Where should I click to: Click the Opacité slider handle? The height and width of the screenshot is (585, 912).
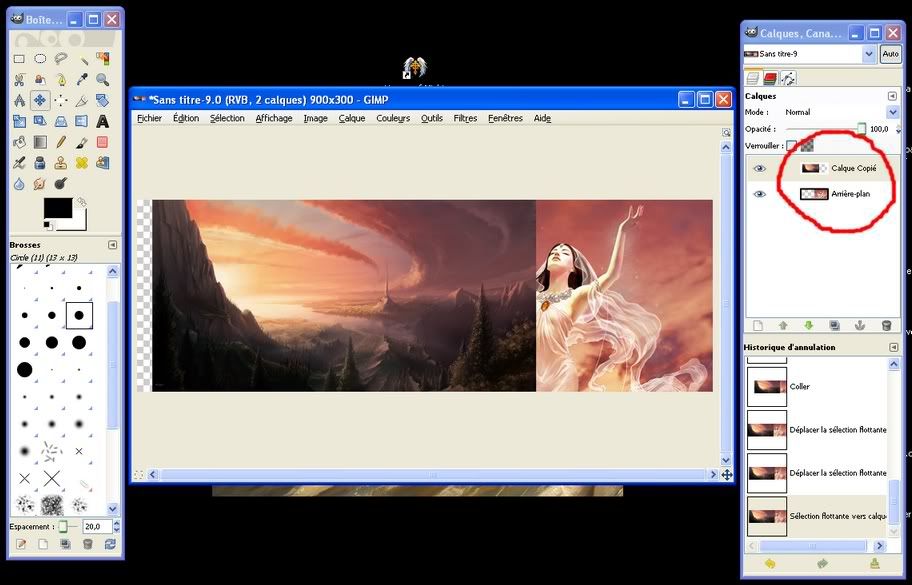tap(861, 129)
